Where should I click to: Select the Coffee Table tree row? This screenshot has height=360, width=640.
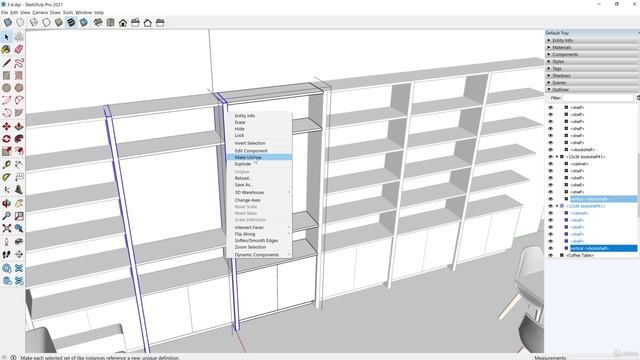pos(580,256)
